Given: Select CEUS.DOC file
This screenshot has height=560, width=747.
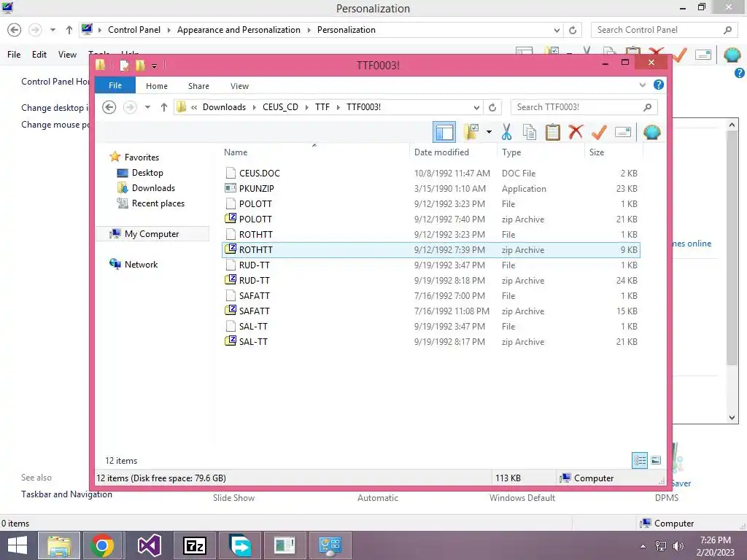Looking at the screenshot, I should [430, 174].
